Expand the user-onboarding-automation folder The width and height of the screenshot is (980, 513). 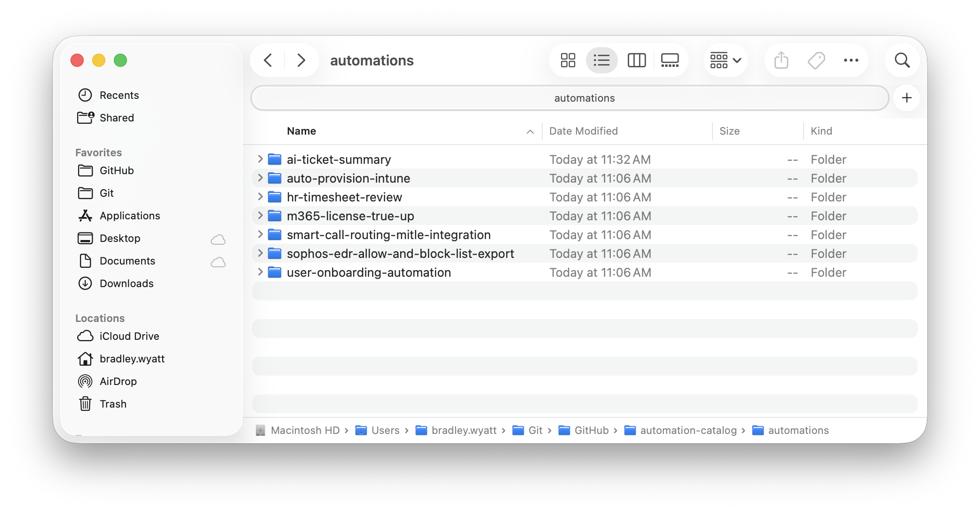[x=260, y=272]
